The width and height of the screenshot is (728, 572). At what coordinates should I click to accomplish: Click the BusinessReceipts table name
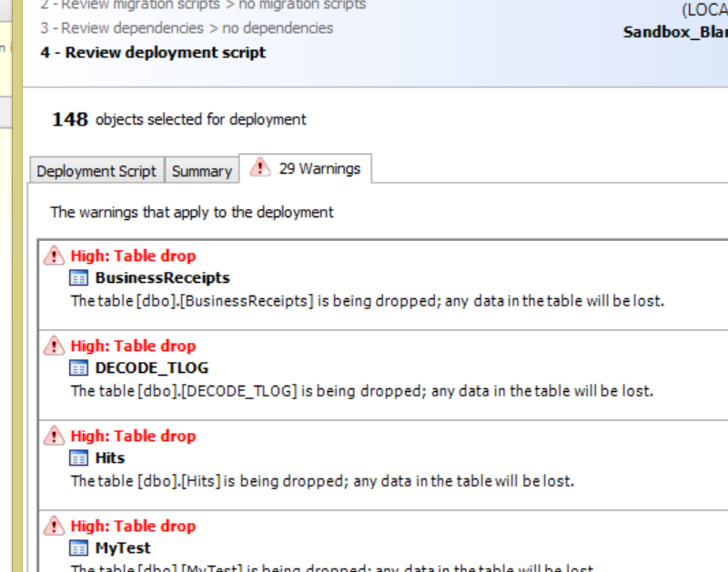click(x=162, y=278)
